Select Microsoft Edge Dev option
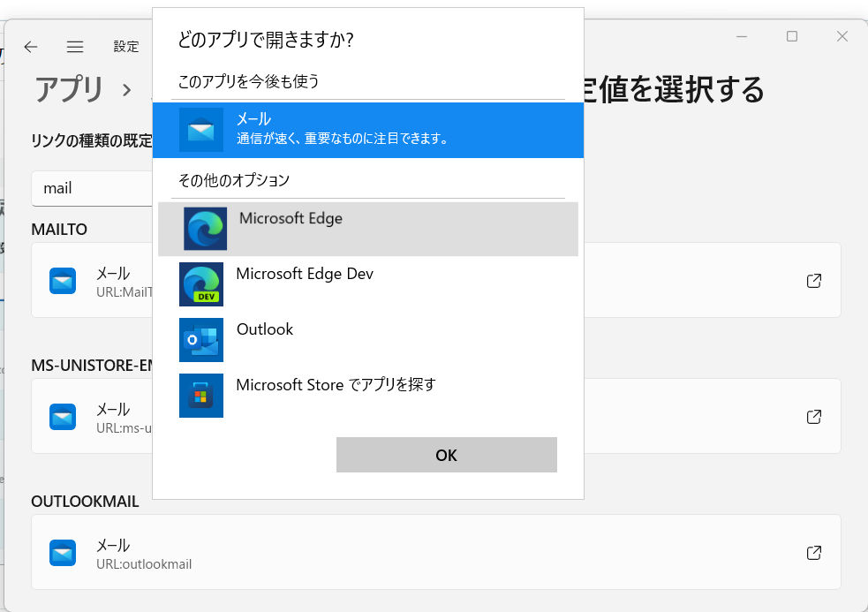The width and height of the screenshot is (868, 612). 368,284
